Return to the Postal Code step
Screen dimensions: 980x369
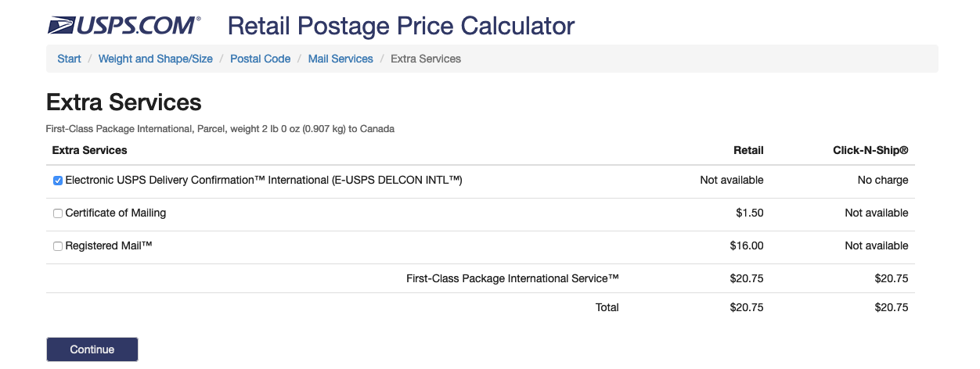click(x=260, y=59)
